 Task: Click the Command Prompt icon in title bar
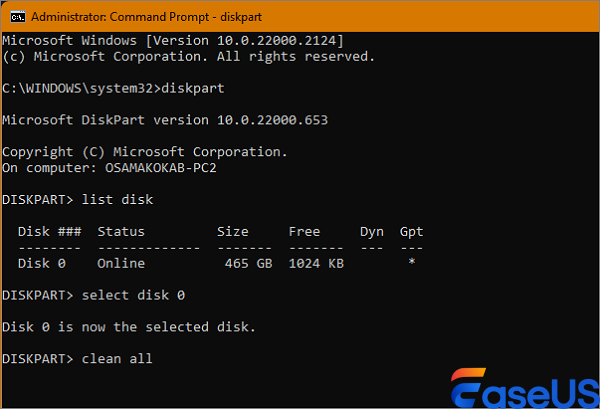(x=14, y=17)
